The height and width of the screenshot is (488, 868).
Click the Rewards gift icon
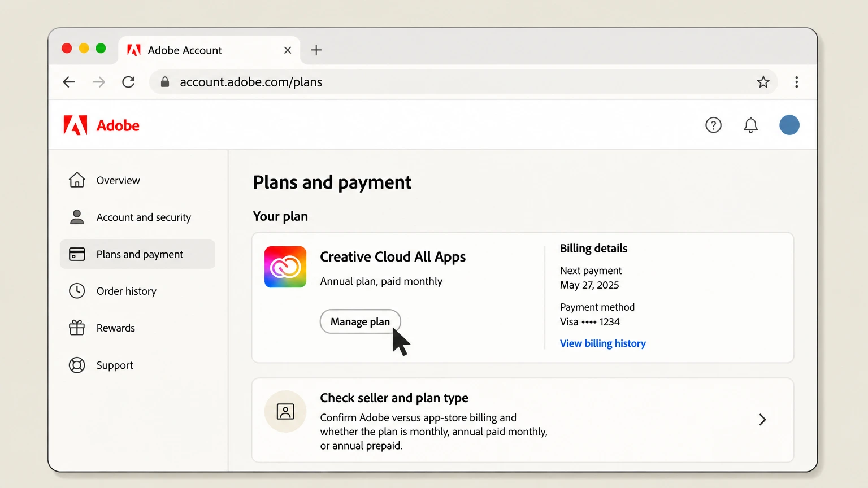tap(77, 328)
